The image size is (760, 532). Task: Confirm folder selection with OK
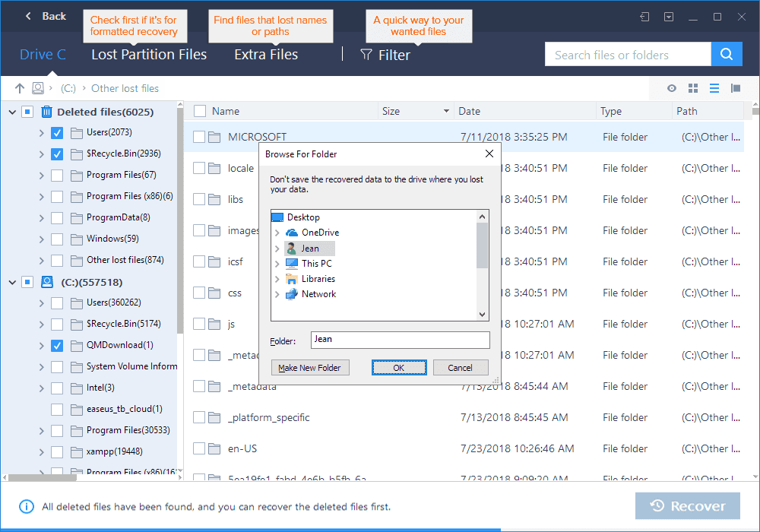click(399, 367)
